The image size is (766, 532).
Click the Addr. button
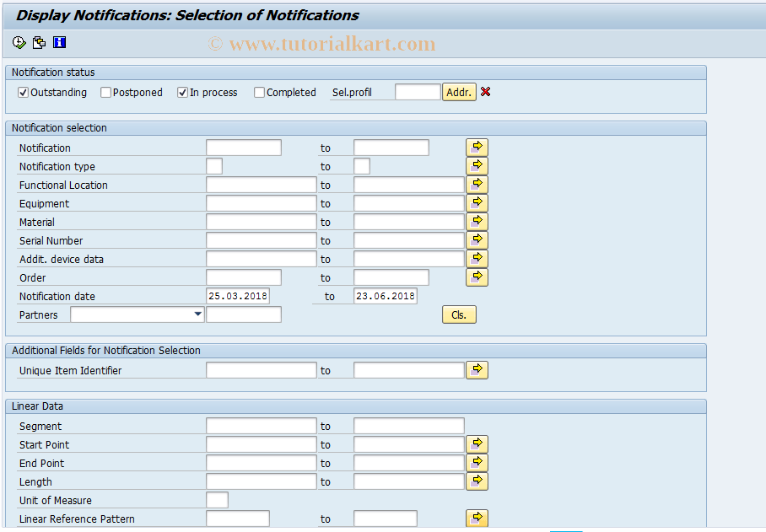tap(459, 92)
